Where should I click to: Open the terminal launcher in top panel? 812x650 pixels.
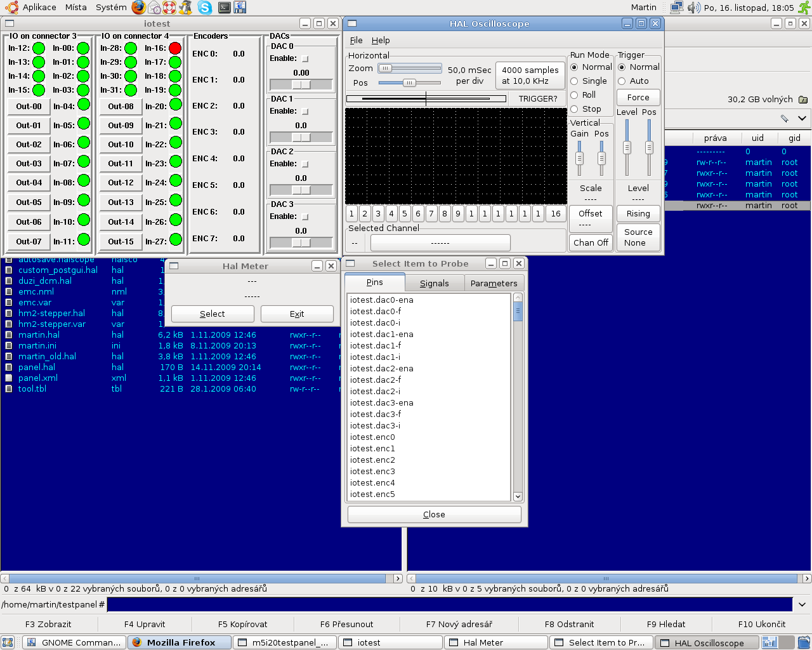coord(224,8)
